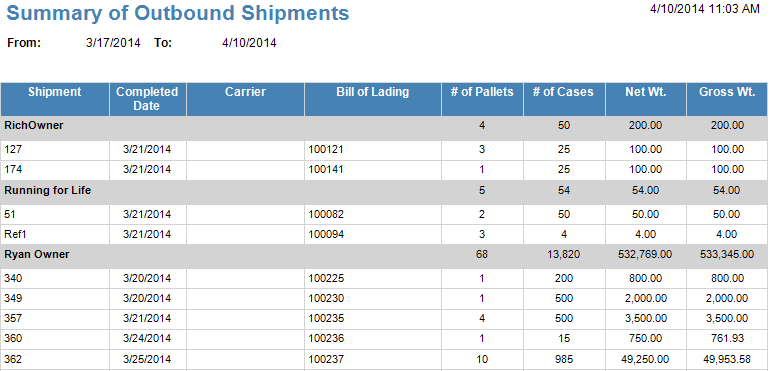Select the Completed Date column header
Screen dimensions: 779x371
(x=148, y=99)
